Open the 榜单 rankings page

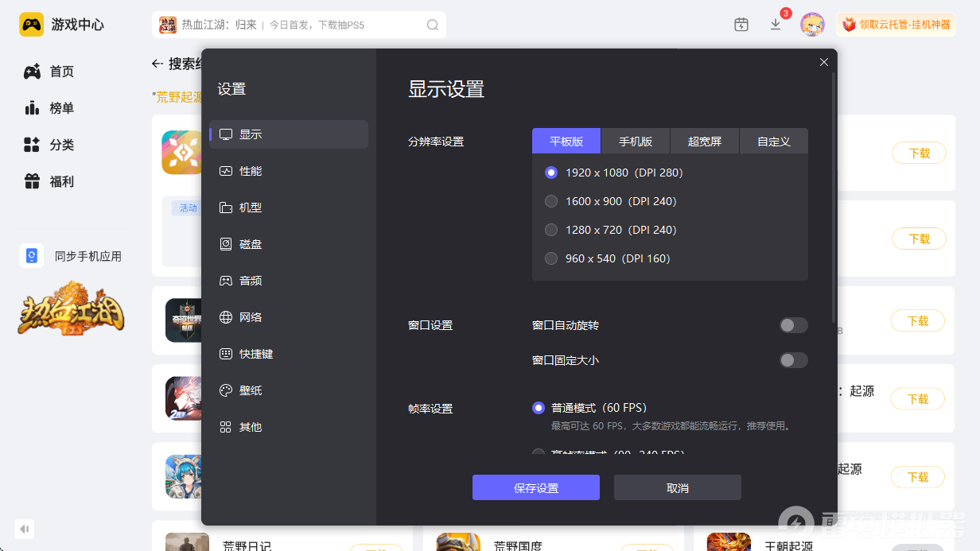point(49,108)
